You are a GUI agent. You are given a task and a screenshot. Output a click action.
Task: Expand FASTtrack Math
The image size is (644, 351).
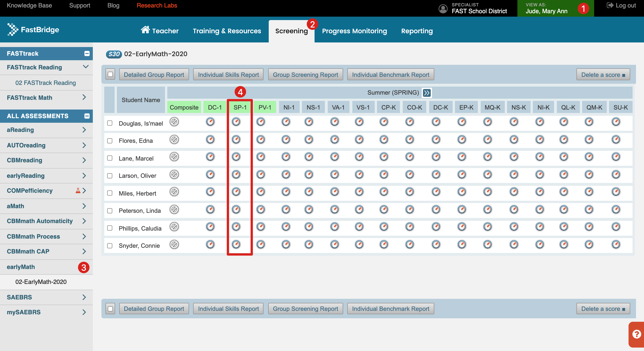84,97
